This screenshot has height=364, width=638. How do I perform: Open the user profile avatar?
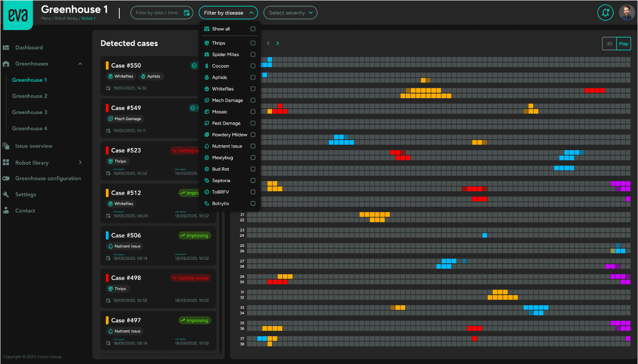(627, 13)
